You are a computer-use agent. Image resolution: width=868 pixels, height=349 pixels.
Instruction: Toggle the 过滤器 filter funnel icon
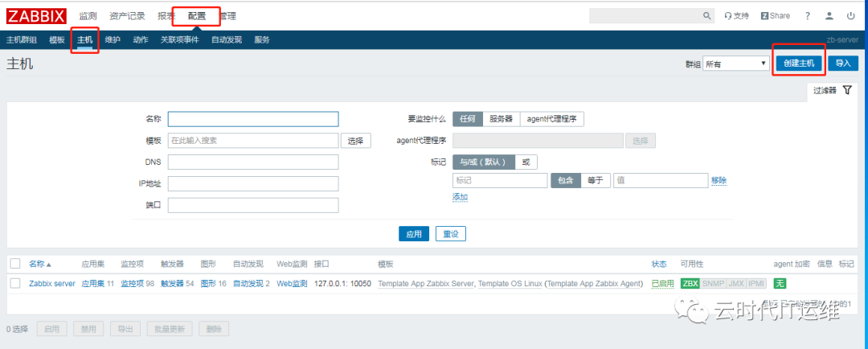[x=847, y=90]
